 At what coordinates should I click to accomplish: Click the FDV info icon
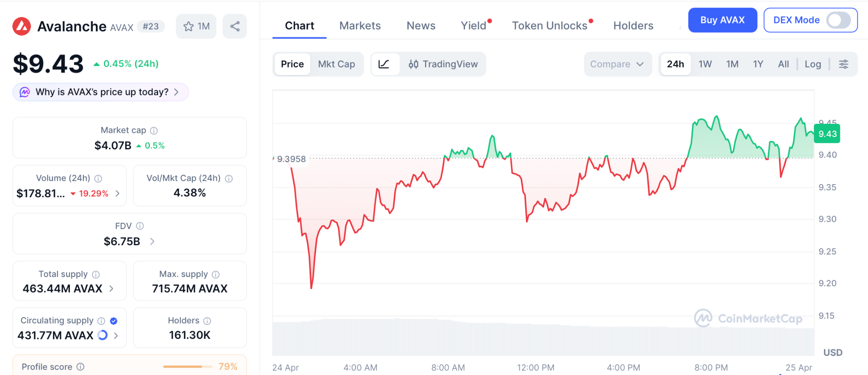click(140, 226)
